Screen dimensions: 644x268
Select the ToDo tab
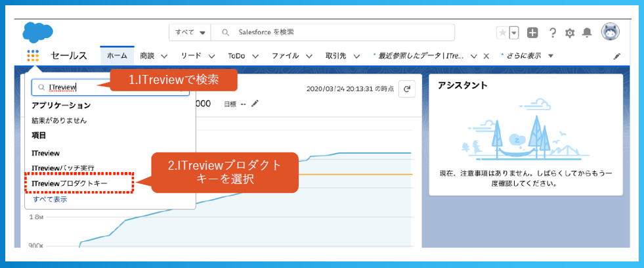tap(236, 56)
